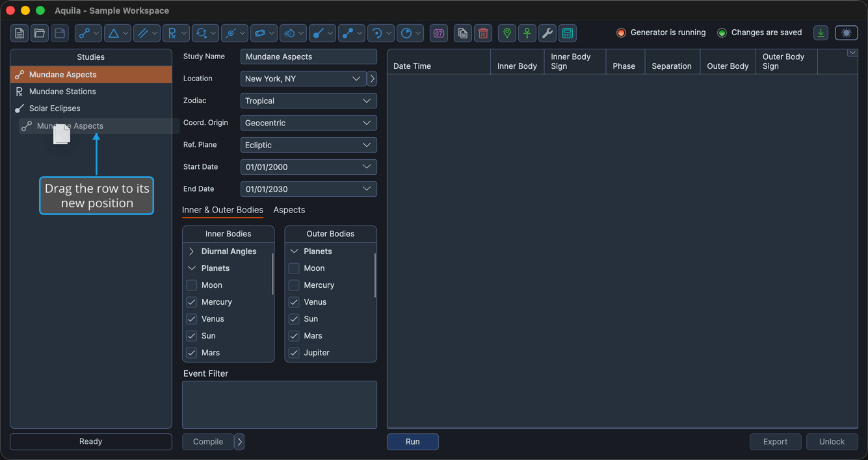Open the Zodiac dropdown

309,101
